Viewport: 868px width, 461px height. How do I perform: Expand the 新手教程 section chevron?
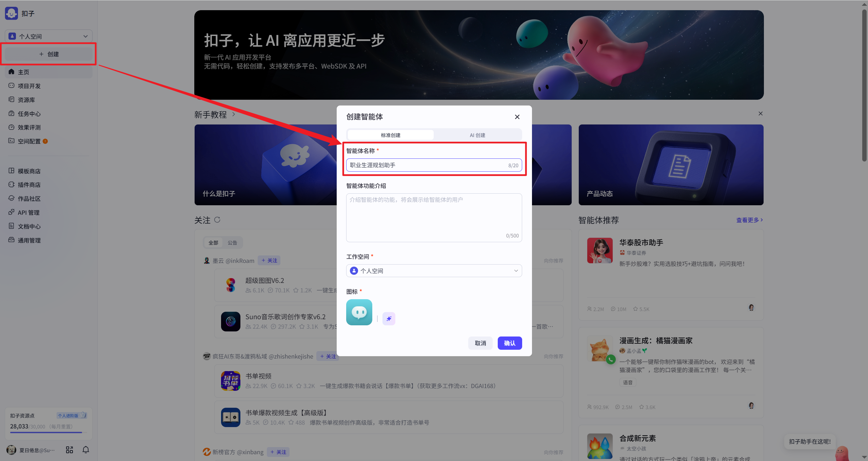click(234, 115)
